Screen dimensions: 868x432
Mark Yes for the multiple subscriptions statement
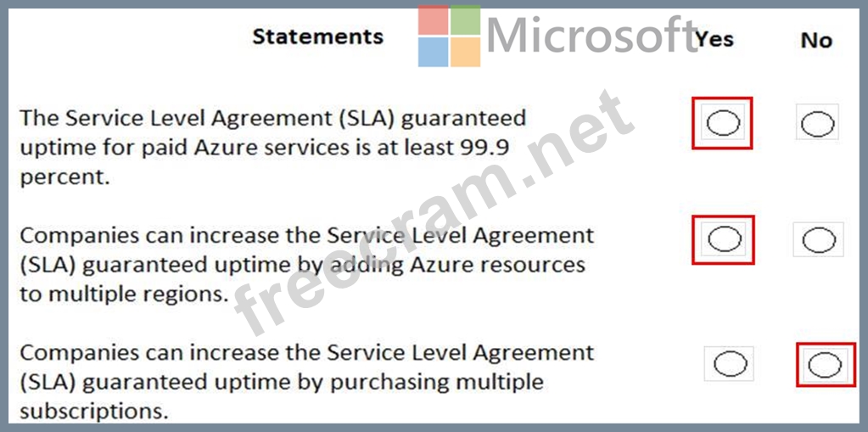[730, 365]
